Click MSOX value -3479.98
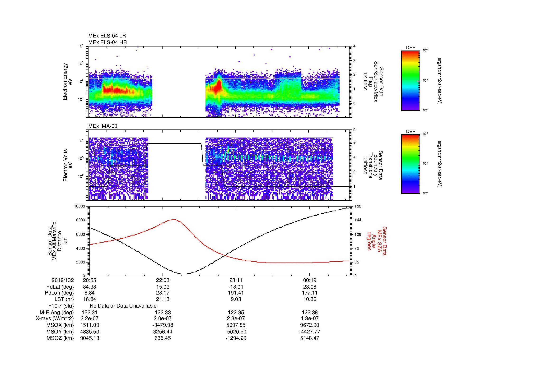Screen dimensions: 555x392 tap(163, 325)
